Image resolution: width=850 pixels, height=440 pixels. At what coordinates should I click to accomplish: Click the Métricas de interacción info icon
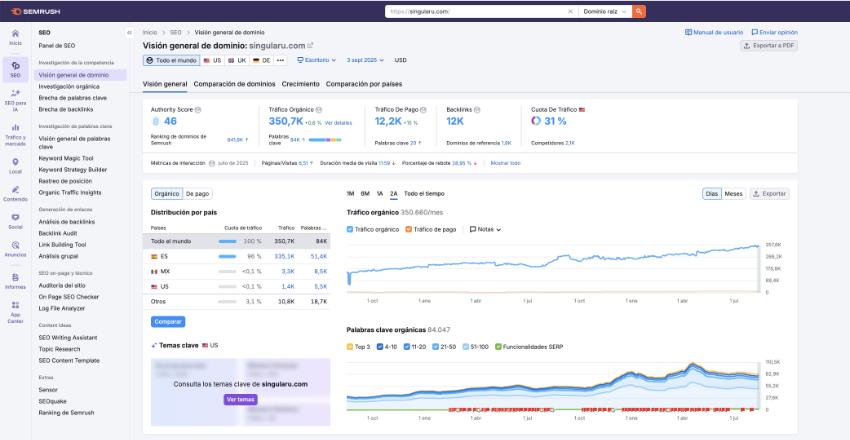tap(212, 163)
